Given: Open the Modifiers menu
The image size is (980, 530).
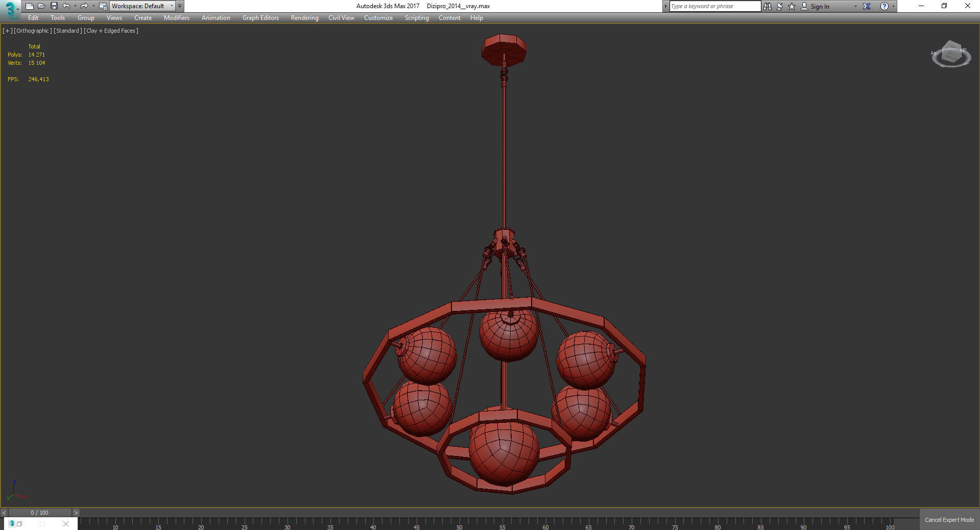Looking at the screenshot, I should [177, 18].
